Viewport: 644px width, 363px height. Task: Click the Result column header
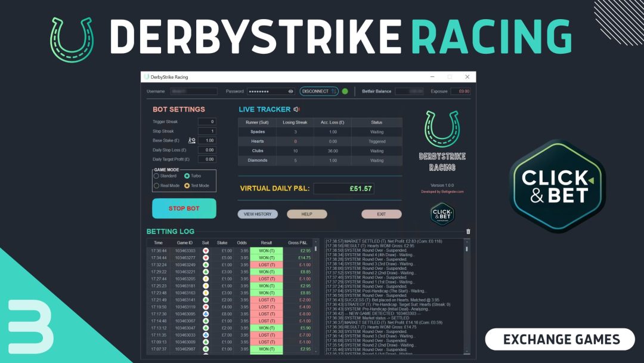point(266,243)
